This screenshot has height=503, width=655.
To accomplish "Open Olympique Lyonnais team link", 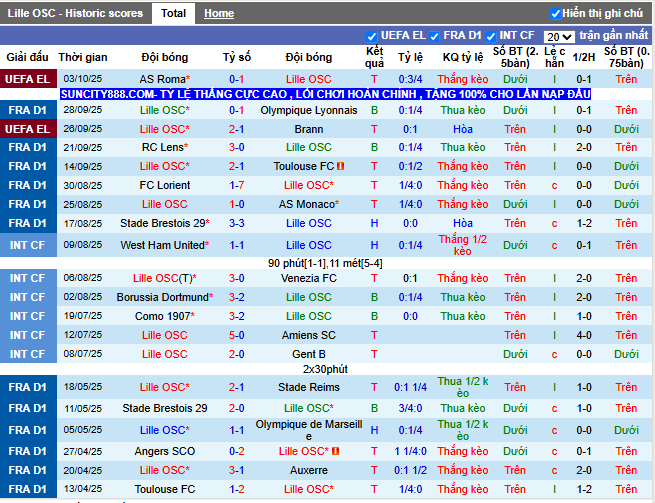I will (x=309, y=110).
